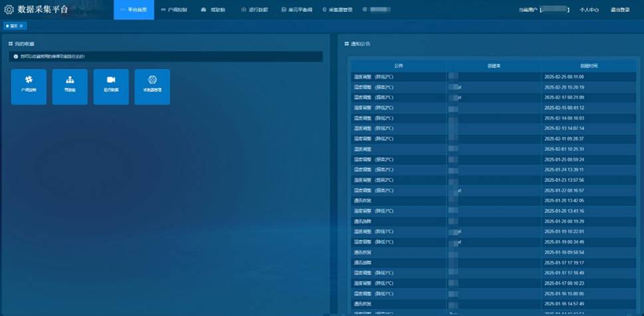Click the grid icon beside 我的收藏
The image size is (644, 316).
[11, 44]
